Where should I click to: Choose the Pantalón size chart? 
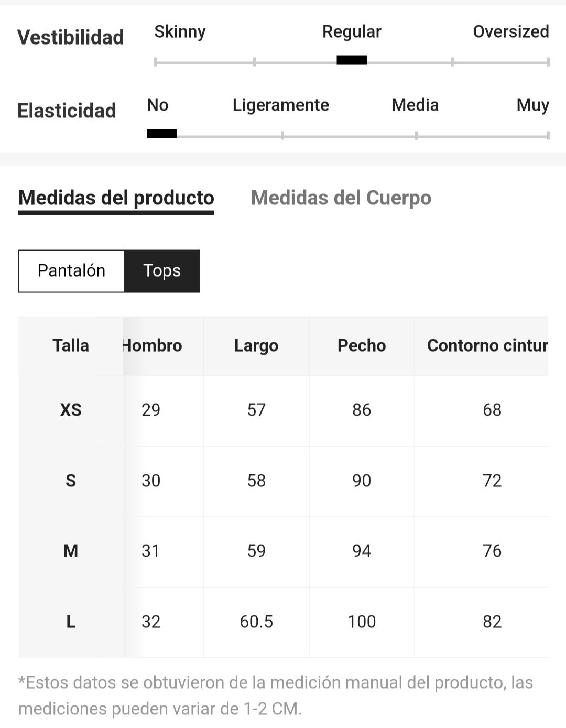(x=71, y=271)
